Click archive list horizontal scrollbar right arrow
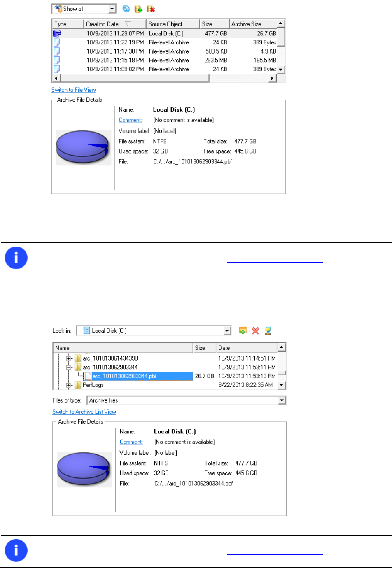Viewport: 392px width, 568px height. [x=272, y=78]
